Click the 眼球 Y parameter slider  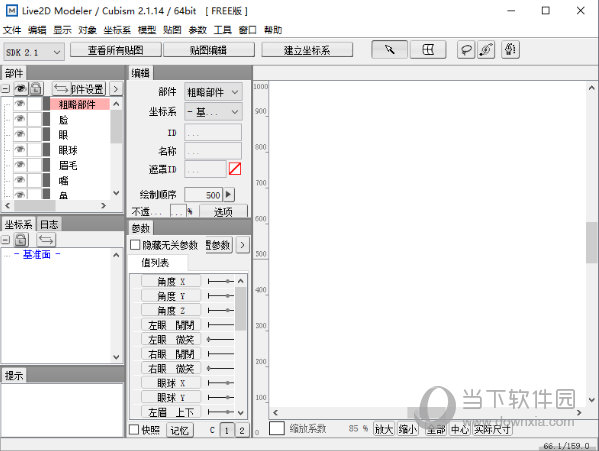[220, 398]
